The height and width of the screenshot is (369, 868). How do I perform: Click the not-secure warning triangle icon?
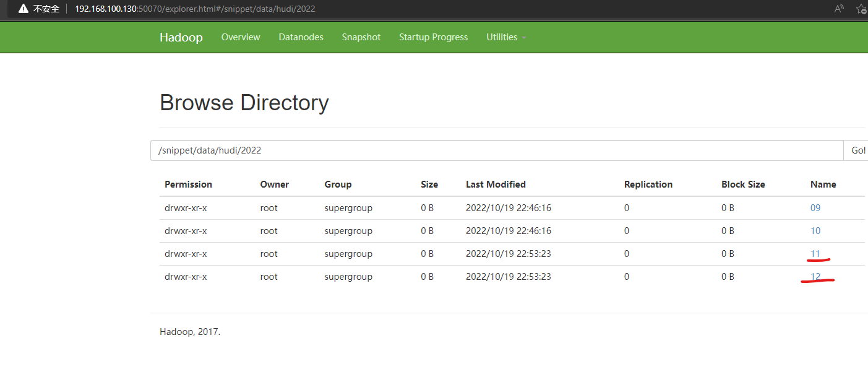click(24, 9)
